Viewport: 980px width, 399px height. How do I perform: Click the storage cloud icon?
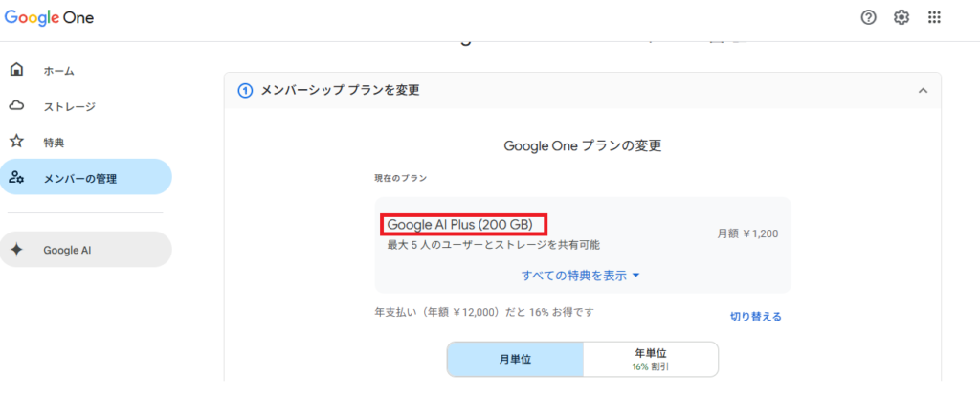click(x=16, y=105)
